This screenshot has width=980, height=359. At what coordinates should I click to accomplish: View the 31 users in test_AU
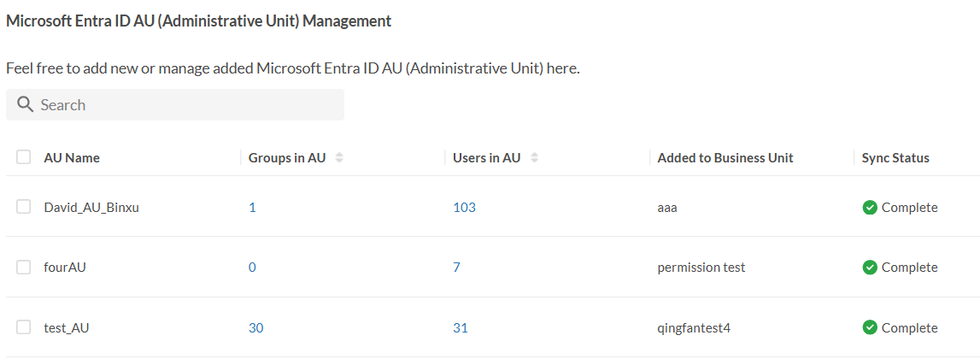(x=461, y=327)
